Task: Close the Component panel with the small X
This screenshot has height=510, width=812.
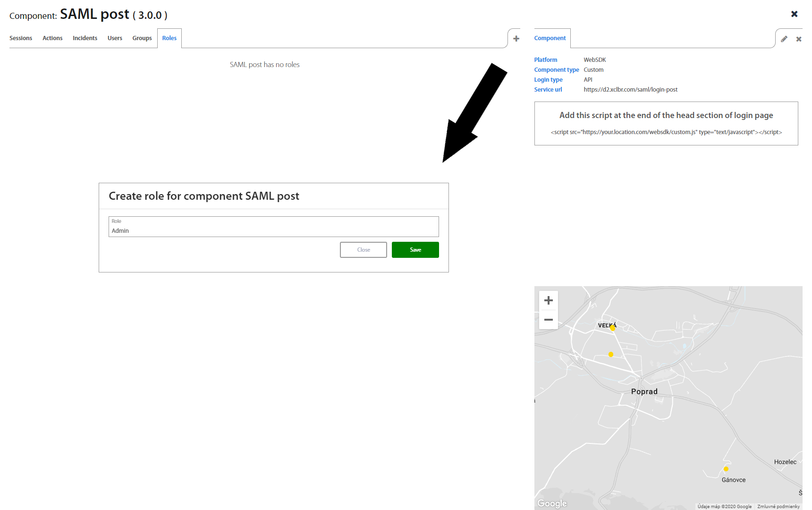Action: click(798, 39)
